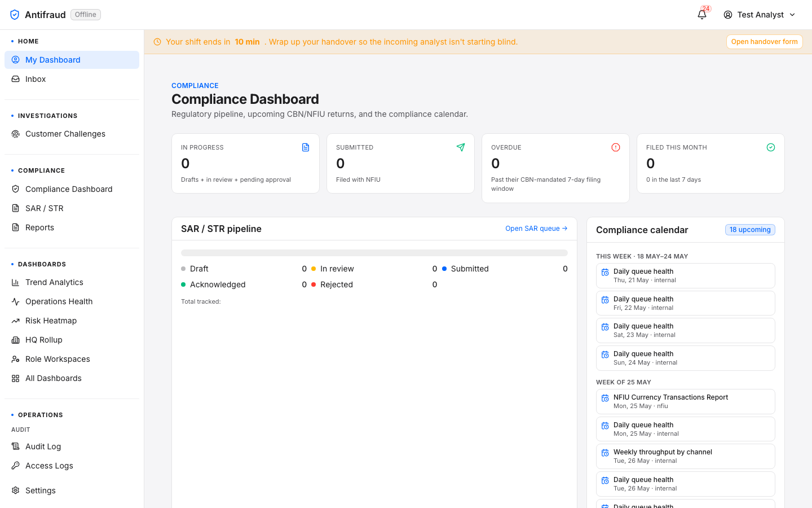This screenshot has width=812, height=508.
Task: Click the bar chart icon for Trend Analytics
Action: 16,282
